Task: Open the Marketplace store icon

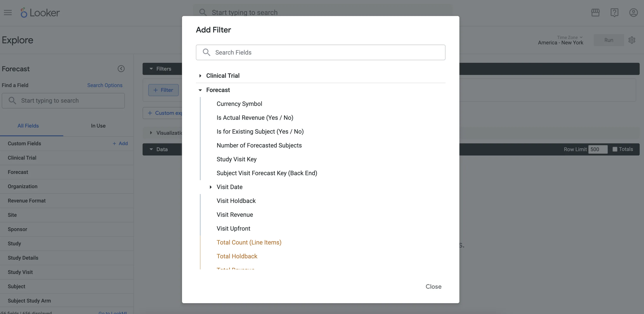Action: (595, 13)
